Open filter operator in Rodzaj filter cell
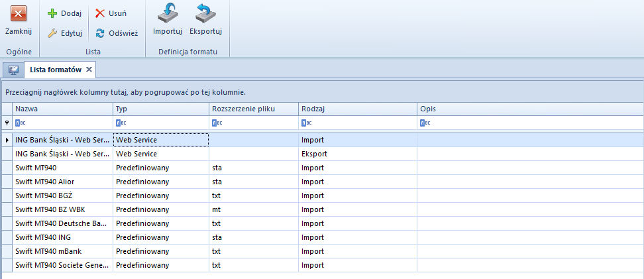Screen dimensions: 644x279 point(306,123)
